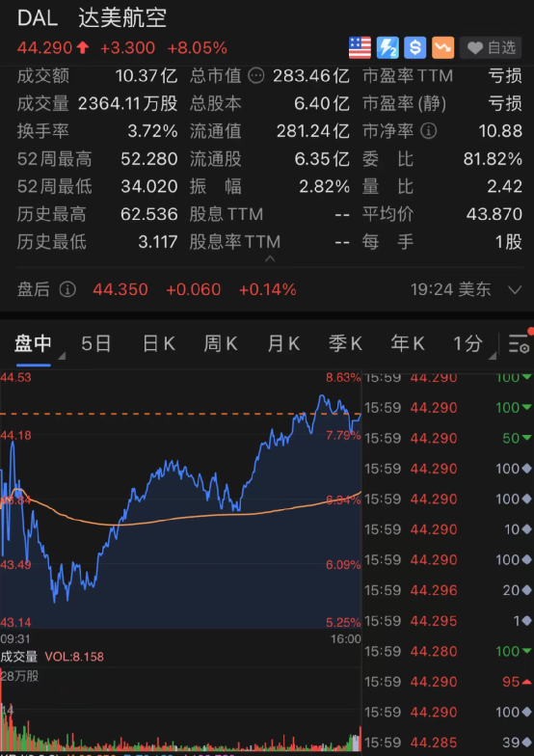This screenshot has width=534, height=756.
Task: Tap the 44.295 trade row
Action: [x=447, y=621]
